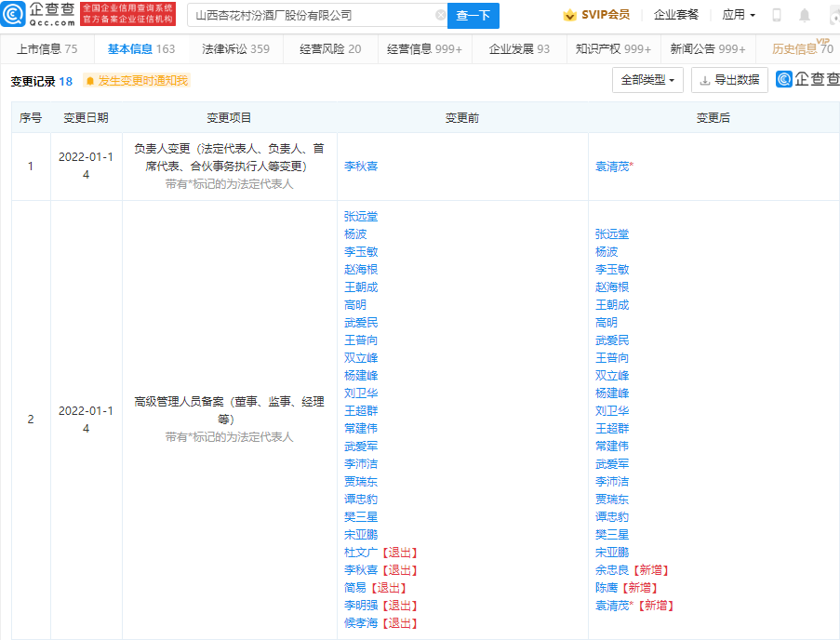840x640 pixels.
Task: Open 樊三星 in 变更前 column
Action: pos(361,517)
